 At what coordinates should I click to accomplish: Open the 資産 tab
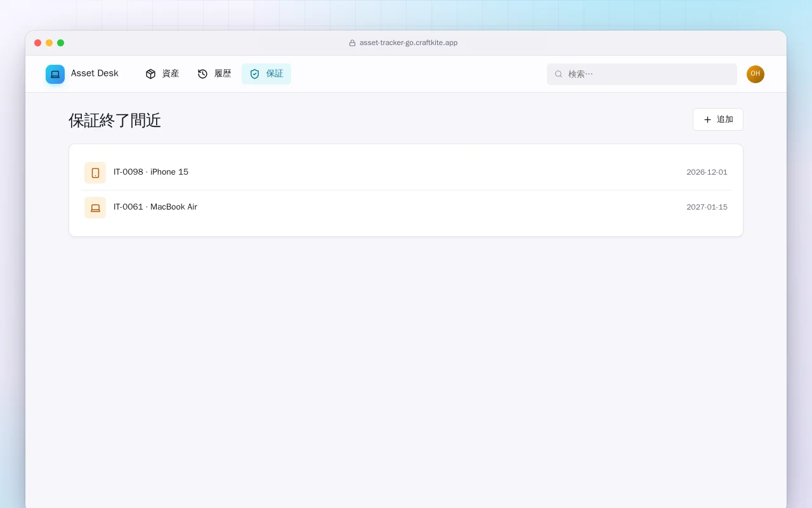click(162, 74)
